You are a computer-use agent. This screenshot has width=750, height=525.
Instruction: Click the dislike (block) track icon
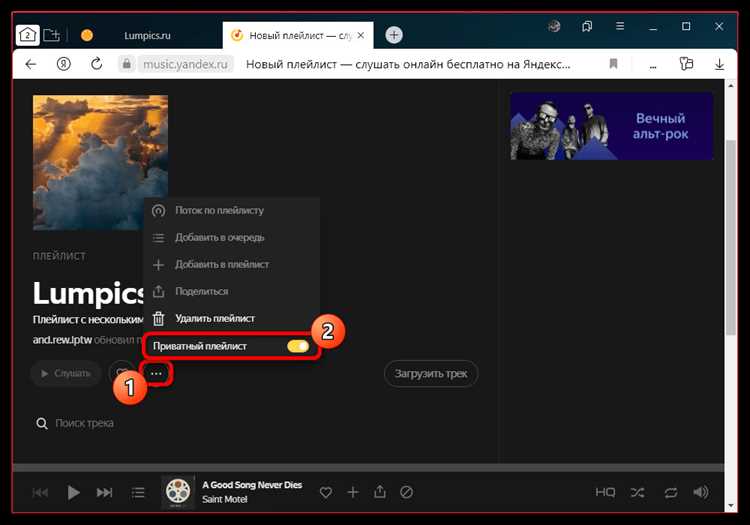pos(407,492)
